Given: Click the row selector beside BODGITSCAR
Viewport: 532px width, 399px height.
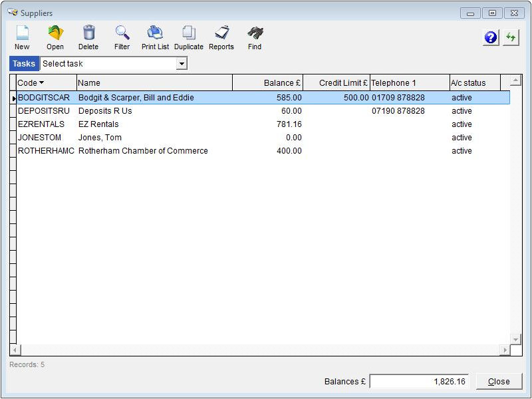Looking at the screenshot, I should click(x=13, y=98).
